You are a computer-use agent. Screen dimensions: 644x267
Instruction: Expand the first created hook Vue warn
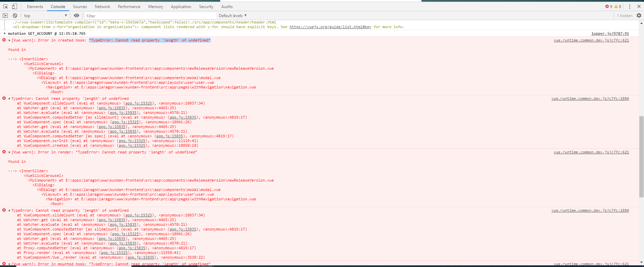click(x=9, y=40)
